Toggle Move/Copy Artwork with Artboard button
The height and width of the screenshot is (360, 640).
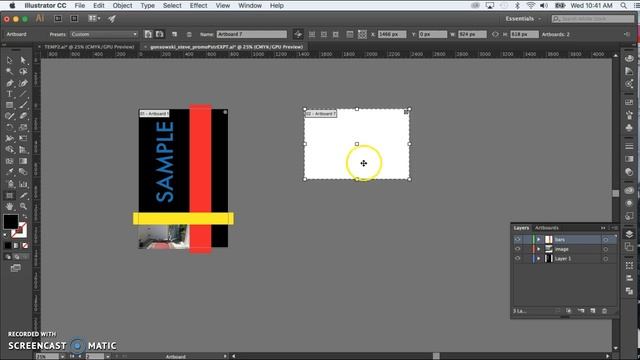[298, 35]
